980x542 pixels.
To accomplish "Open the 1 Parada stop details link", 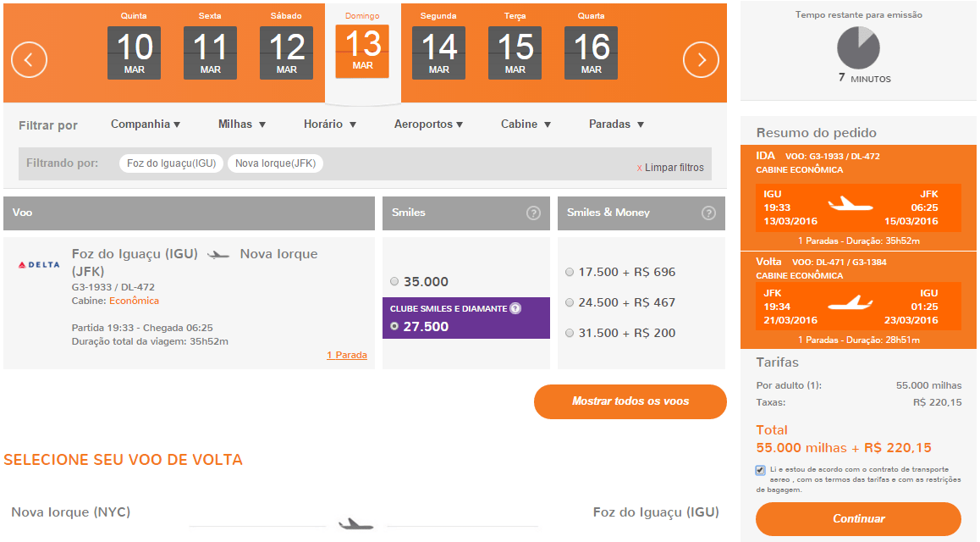I will pos(347,355).
